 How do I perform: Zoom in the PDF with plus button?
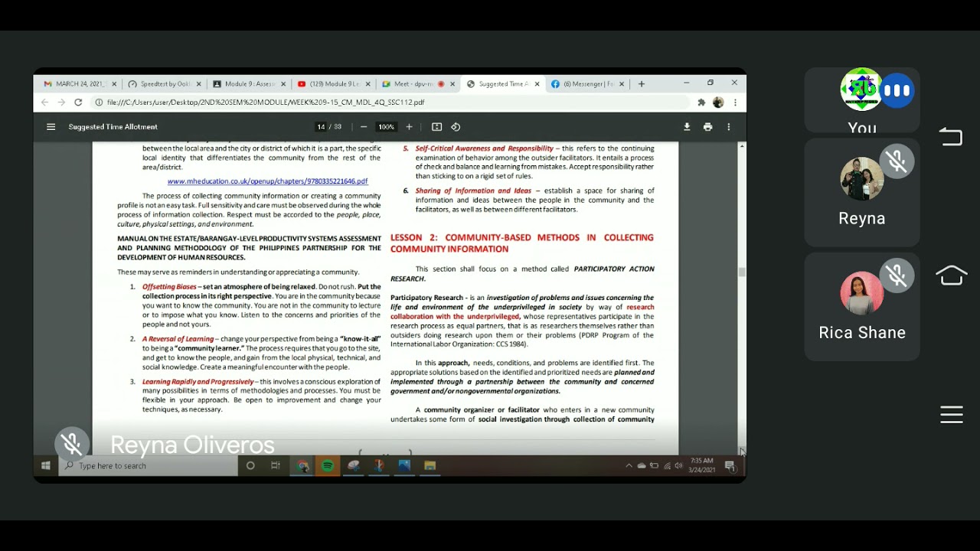(x=409, y=127)
